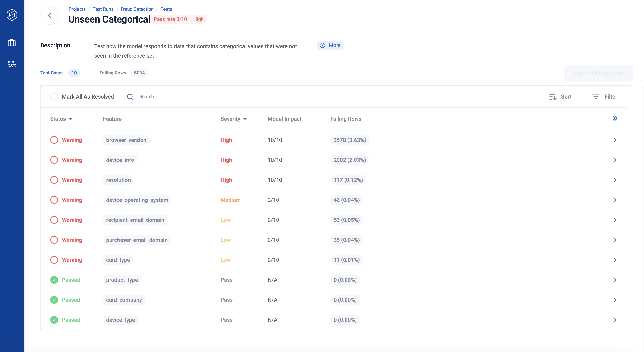Expand the recipient_email_domain row chevron
Screen dimensions: 644x352
[x=615, y=220]
